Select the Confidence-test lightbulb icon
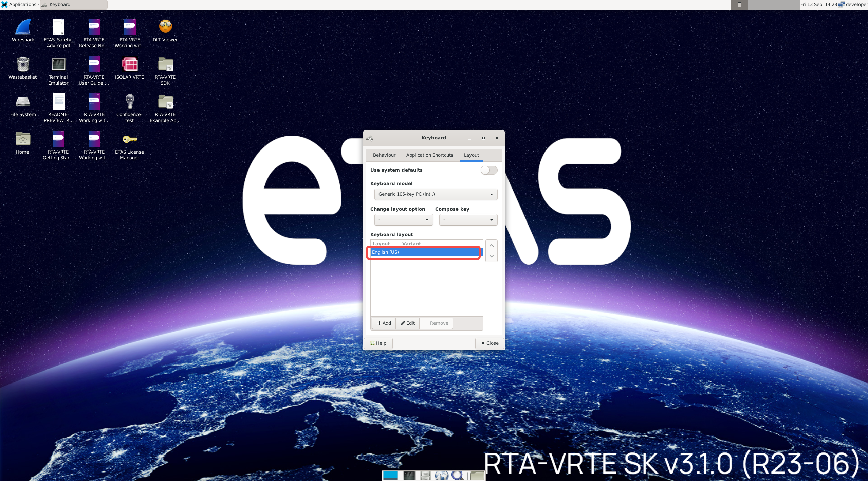 click(130, 102)
